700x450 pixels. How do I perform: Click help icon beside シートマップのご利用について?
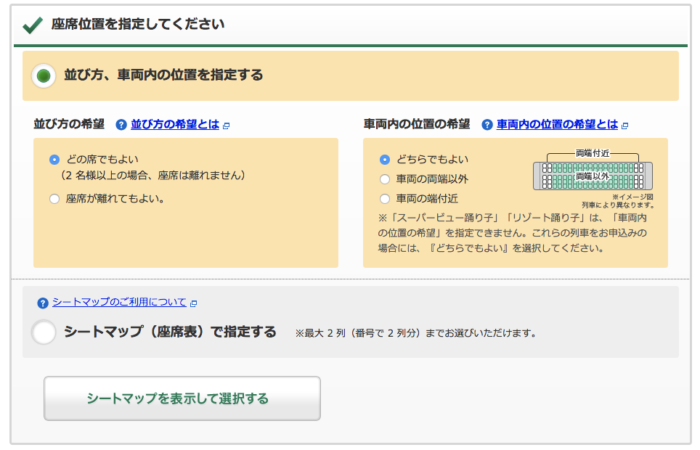click(42, 303)
